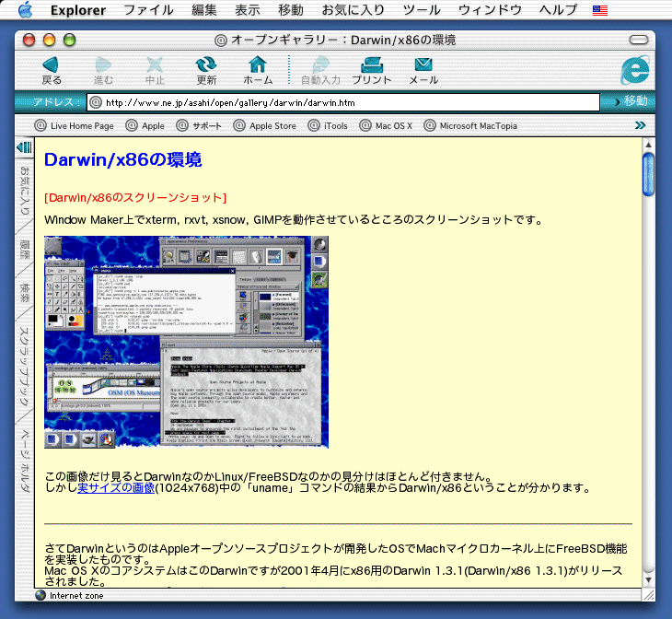Open the Apple favorite link
The width and height of the screenshot is (672, 619).
(145, 125)
